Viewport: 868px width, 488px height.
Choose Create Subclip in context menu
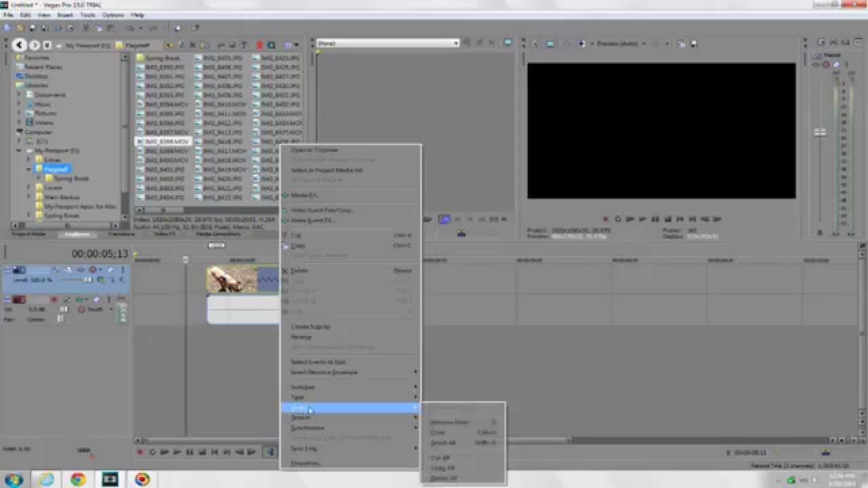(x=350, y=327)
